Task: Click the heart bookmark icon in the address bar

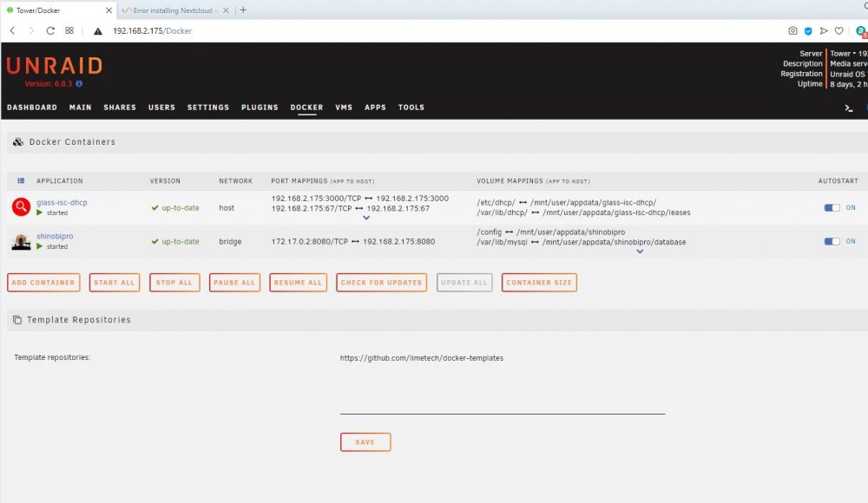Action: (839, 31)
